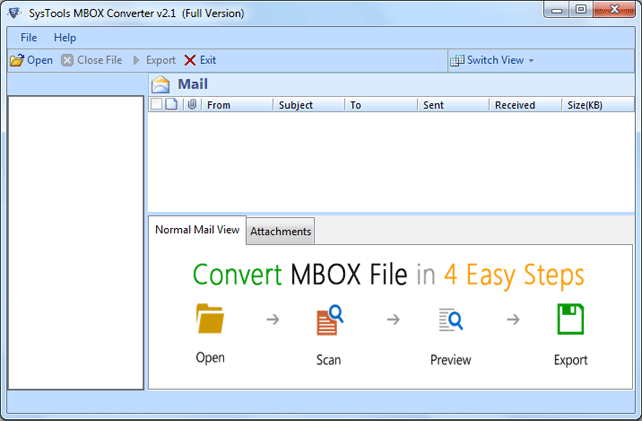
Task: Expand the Switch View dropdown arrow
Action: [531, 60]
